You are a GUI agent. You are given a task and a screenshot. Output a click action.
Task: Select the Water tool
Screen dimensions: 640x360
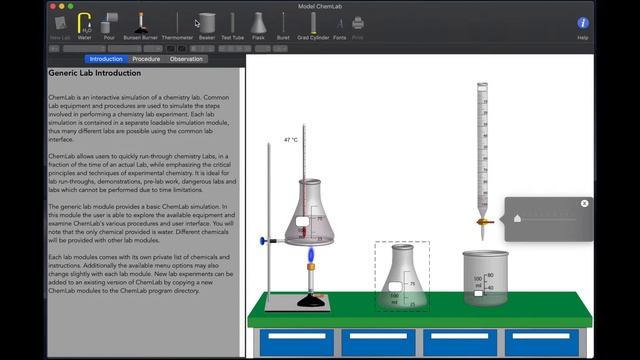(x=84, y=27)
